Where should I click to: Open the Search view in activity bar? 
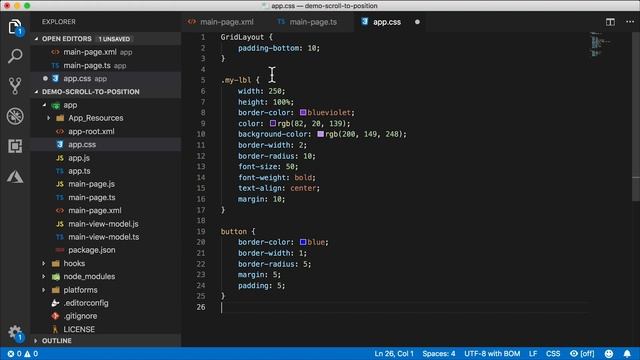[15, 56]
